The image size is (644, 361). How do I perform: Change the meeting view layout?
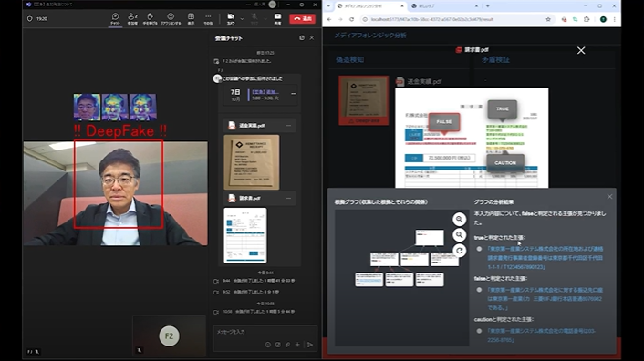[191, 18]
